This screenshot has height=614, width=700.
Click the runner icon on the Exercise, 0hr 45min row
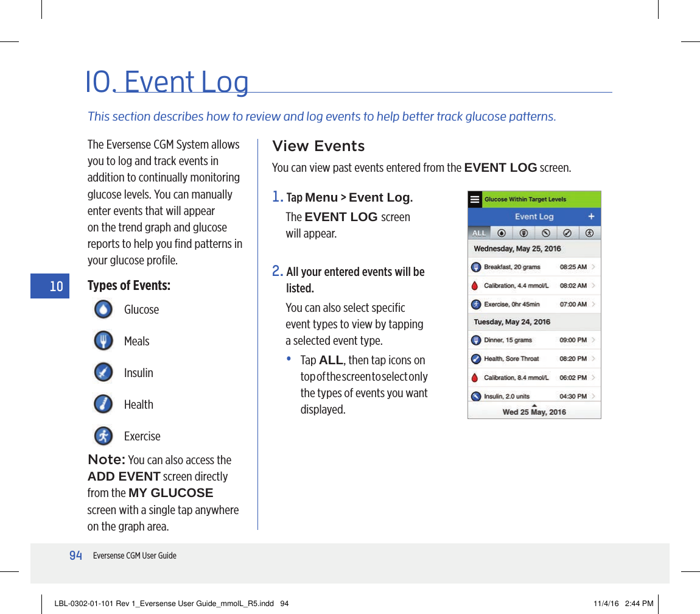coord(475,303)
